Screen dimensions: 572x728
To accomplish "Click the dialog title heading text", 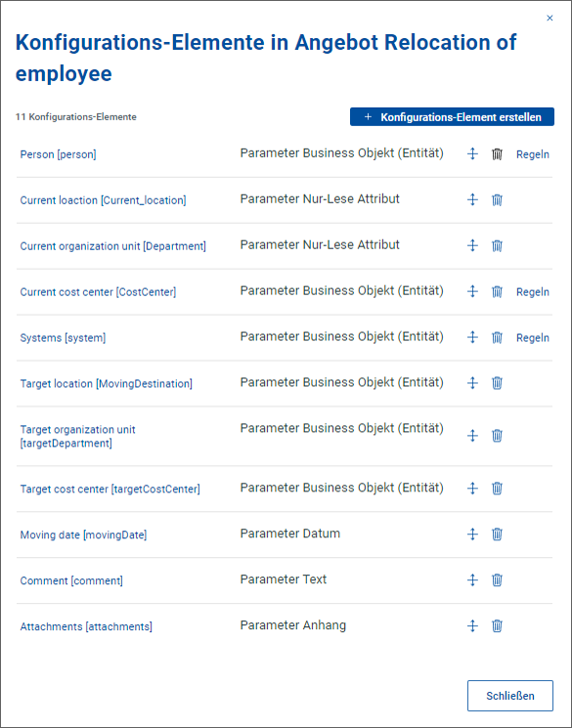I will pos(266,58).
